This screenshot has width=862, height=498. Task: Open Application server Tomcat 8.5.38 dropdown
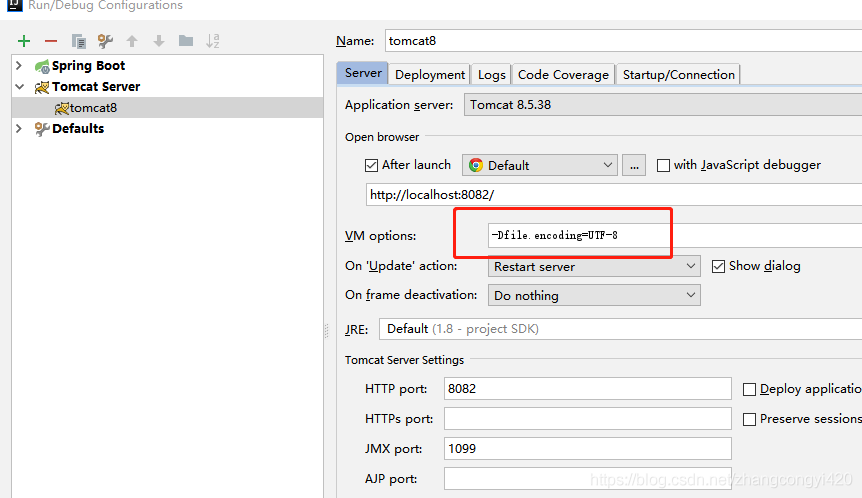click(x=663, y=104)
